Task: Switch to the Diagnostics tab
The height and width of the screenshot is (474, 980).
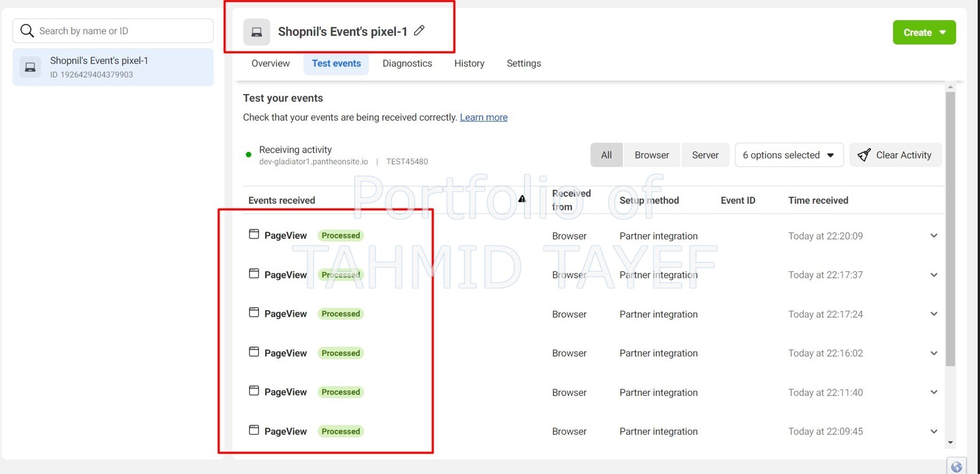Action: coord(407,63)
